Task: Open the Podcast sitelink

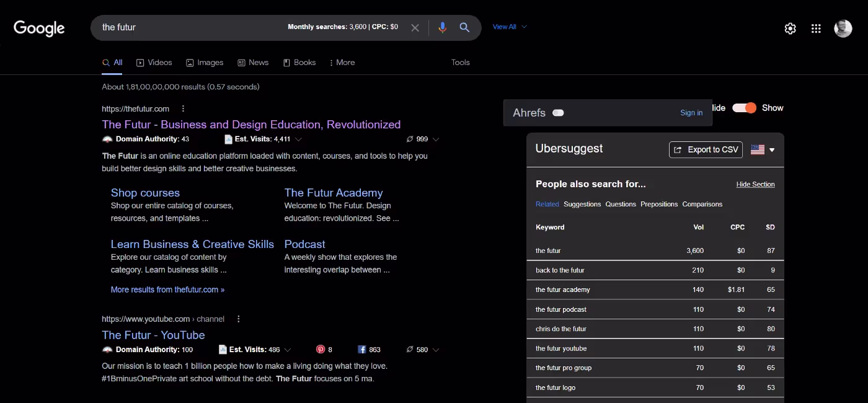Action: pyautogui.click(x=304, y=244)
